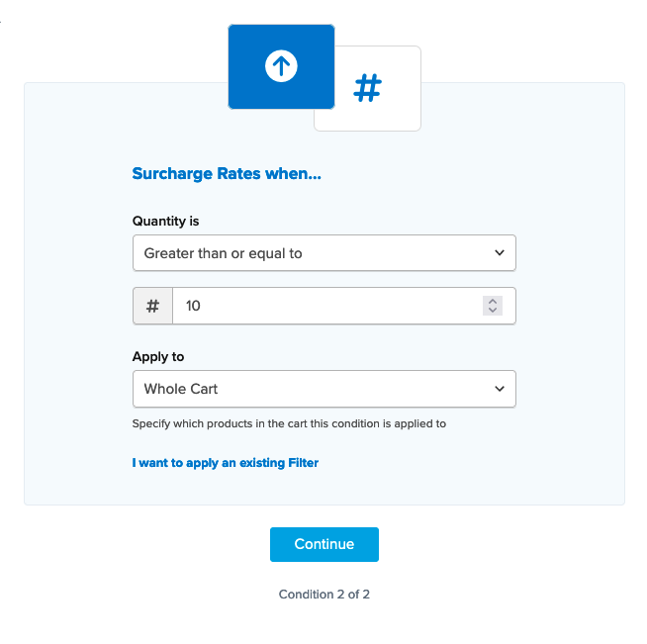
Task: Click the "Whole Cart" text in the dropdown
Action: tap(181, 389)
